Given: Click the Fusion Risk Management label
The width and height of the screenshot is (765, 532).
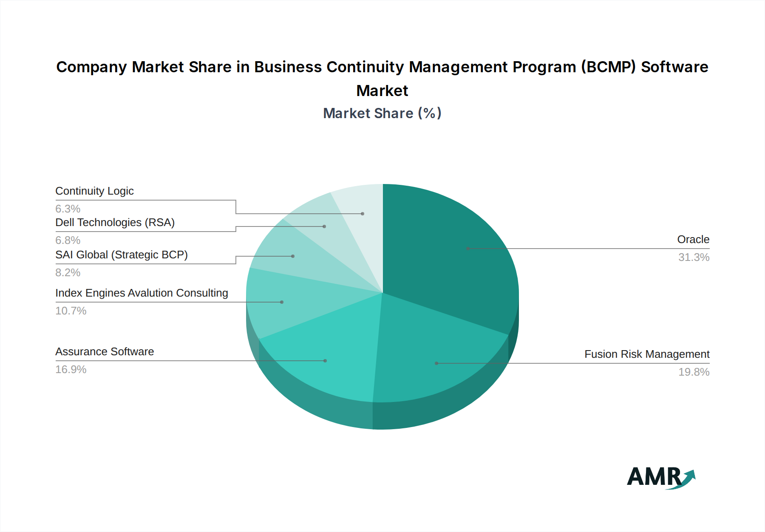Looking at the screenshot, I should [x=647, y=354].
